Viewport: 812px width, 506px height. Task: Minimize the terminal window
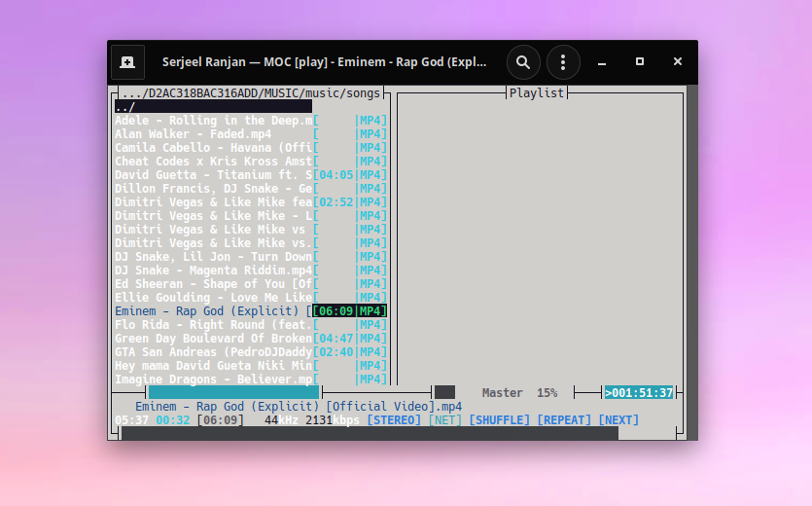pos(602,62)
